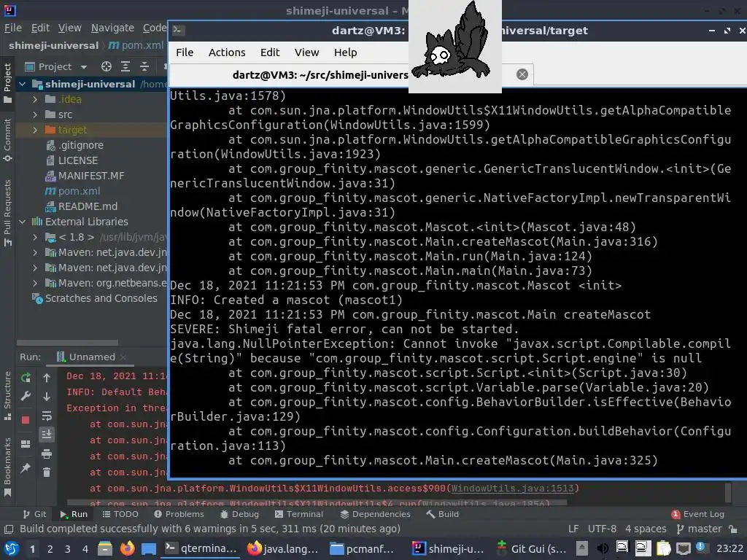Screen dimensions: 747x560
Task: Clear Run console with trash icon
Action: (x=47, y=472)
